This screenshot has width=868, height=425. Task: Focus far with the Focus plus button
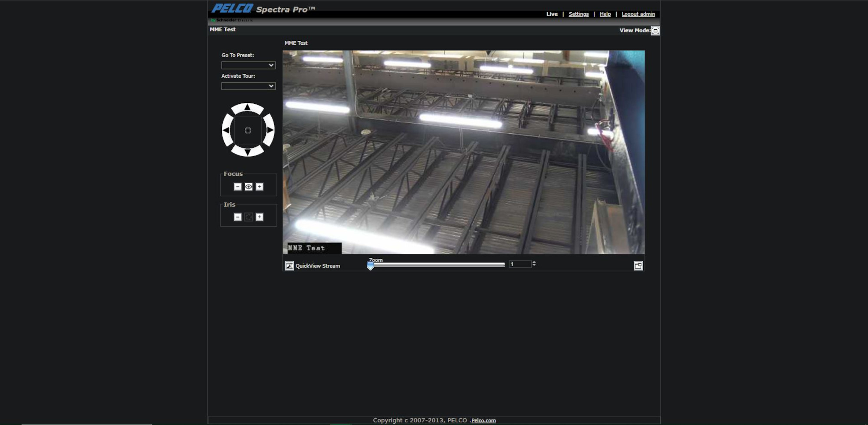(x=259, y=187)
